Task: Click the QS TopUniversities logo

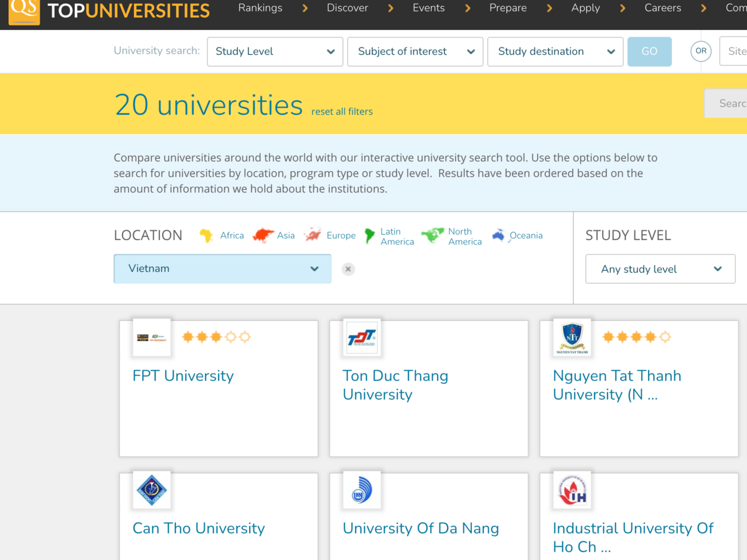Action: click(109, 11)
